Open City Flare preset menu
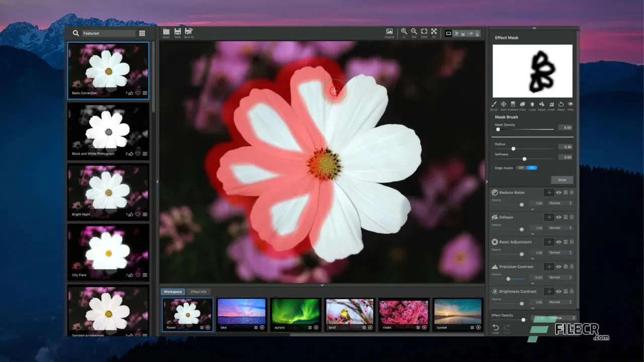 (x=145, y=275)
